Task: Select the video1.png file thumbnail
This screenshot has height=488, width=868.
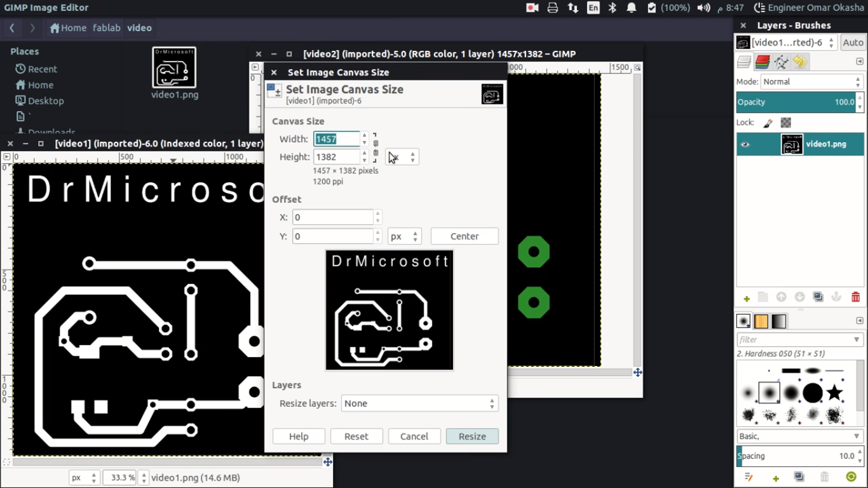Action: [174, 67]
